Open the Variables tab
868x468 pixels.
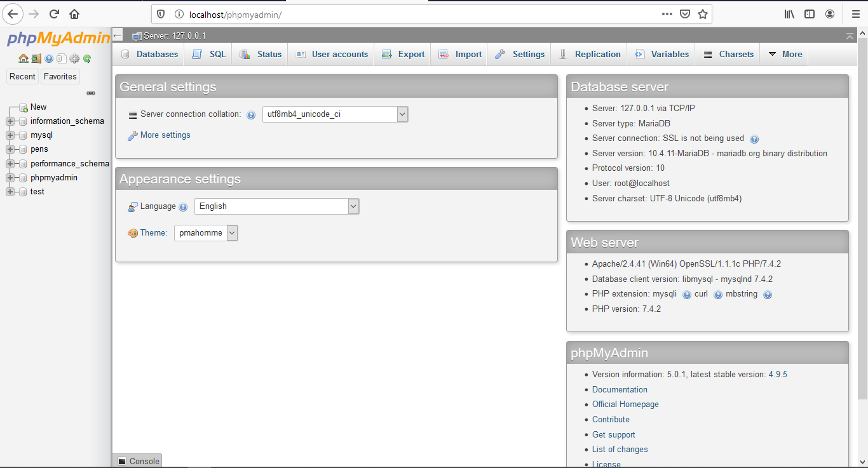click(x=661, y=55)
